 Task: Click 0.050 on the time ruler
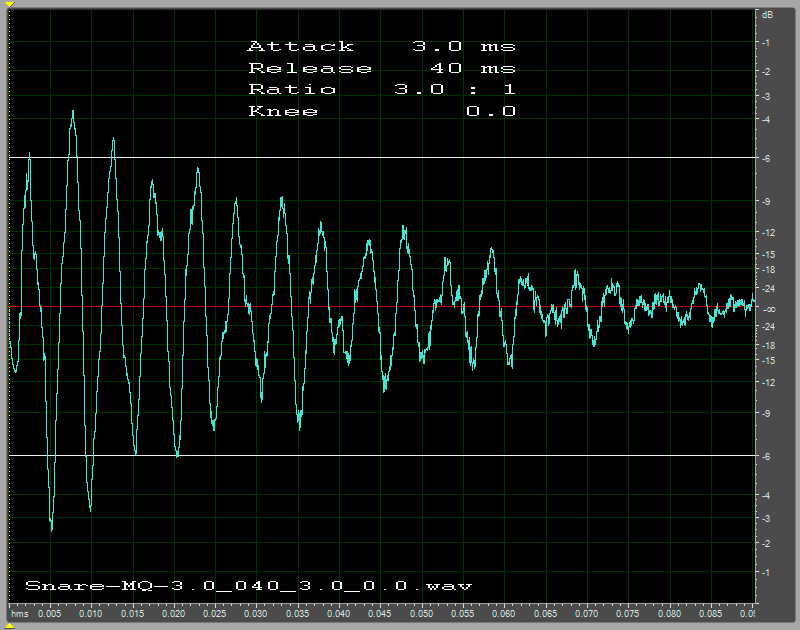pos(421,612)
